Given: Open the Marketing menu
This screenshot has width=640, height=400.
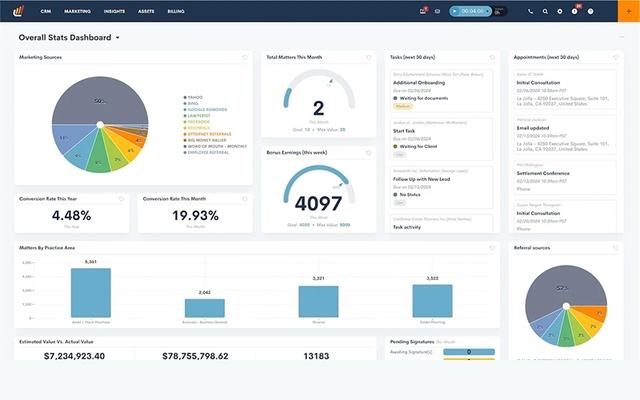Looking at the screenshot, I should click(77, 11).
